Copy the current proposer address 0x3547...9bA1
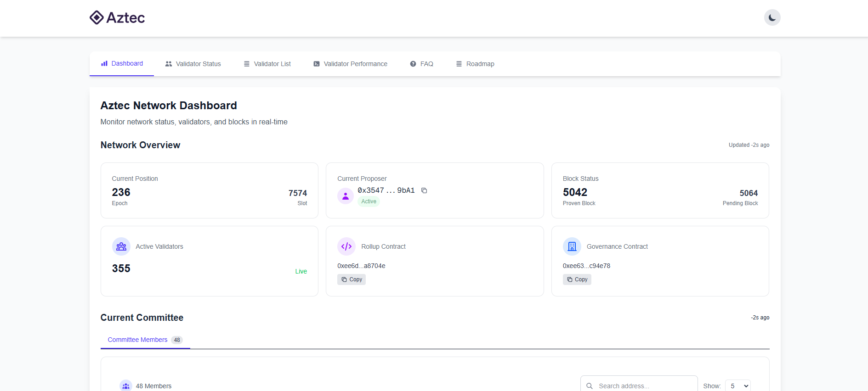868x391 pixels. coord(424,190)
